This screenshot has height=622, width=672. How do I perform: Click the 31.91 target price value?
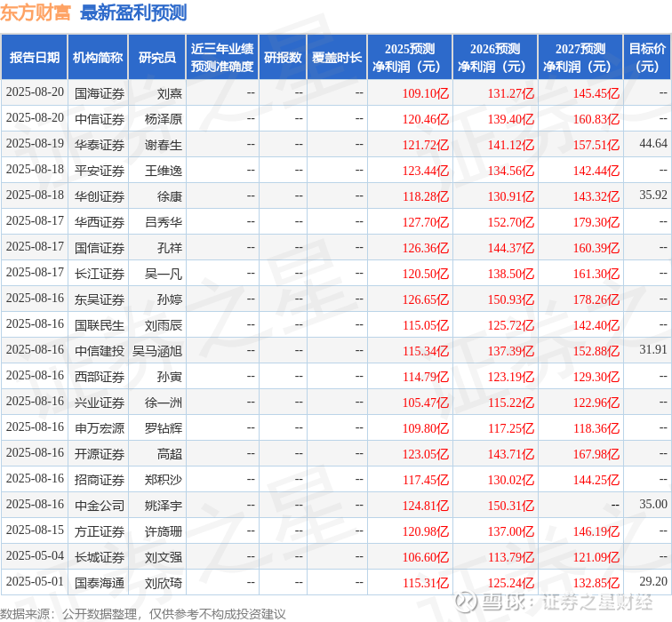coord(653,349)
